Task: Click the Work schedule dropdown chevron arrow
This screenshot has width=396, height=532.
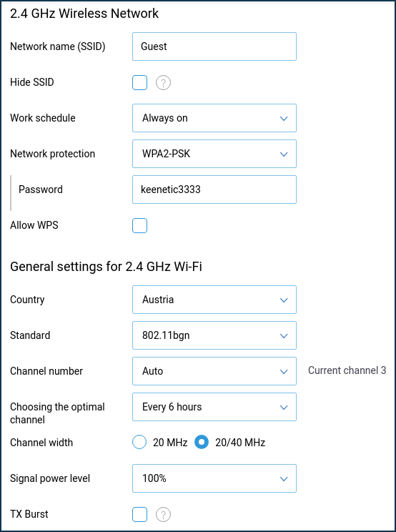Action: coord(284,119)
